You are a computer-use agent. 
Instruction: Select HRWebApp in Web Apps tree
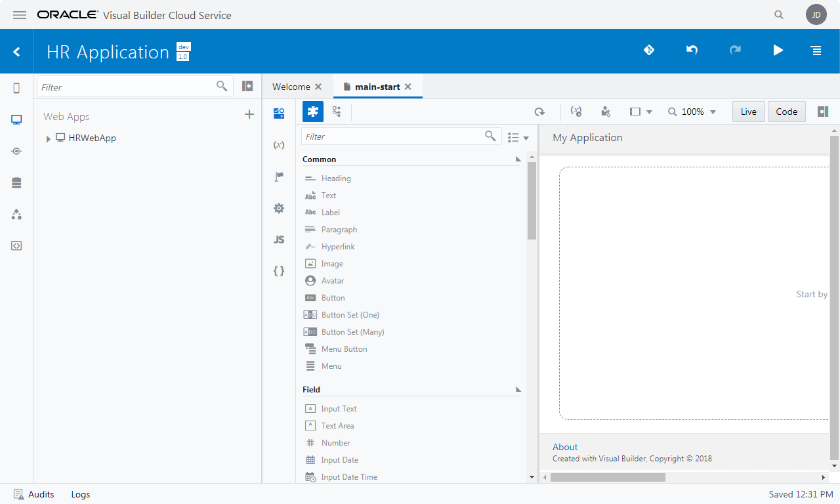(x=93, y=138)
